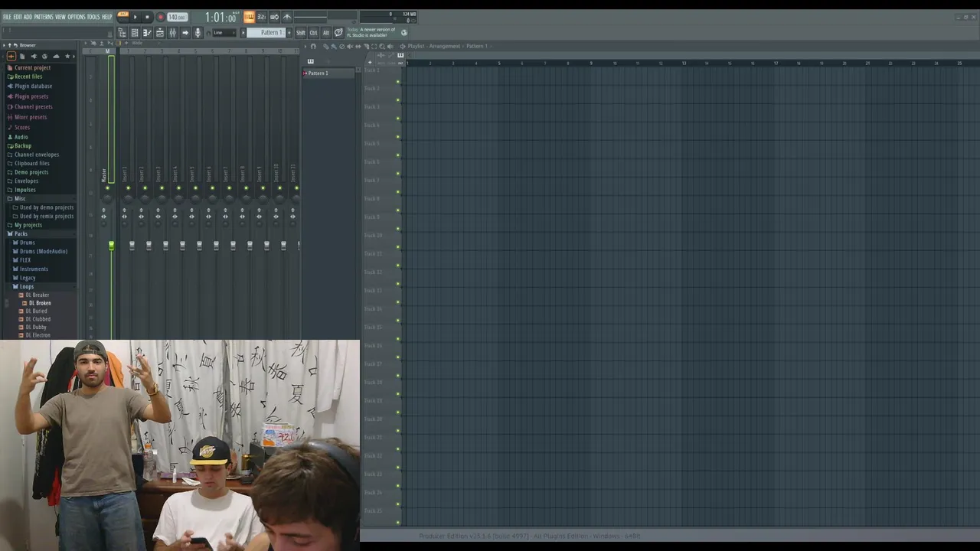Click the 1:01:00 time display
The image size is (980, 551).
tap(220, 17)
